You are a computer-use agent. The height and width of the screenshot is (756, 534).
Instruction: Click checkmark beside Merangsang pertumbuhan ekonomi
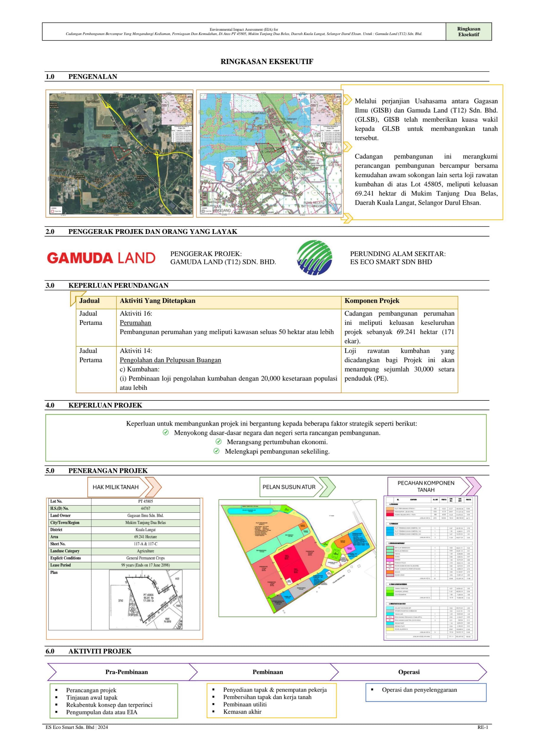tap(218, 442)
